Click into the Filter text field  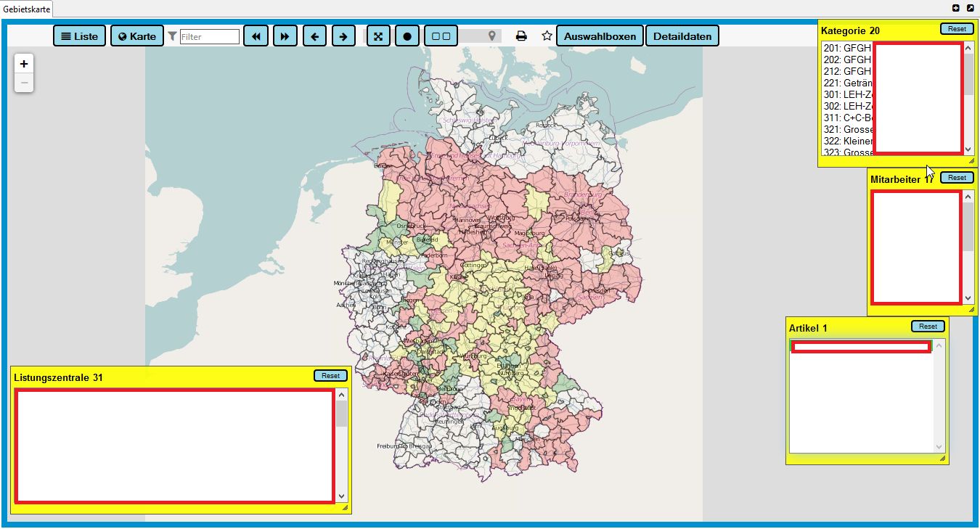(x=209, y=36)
